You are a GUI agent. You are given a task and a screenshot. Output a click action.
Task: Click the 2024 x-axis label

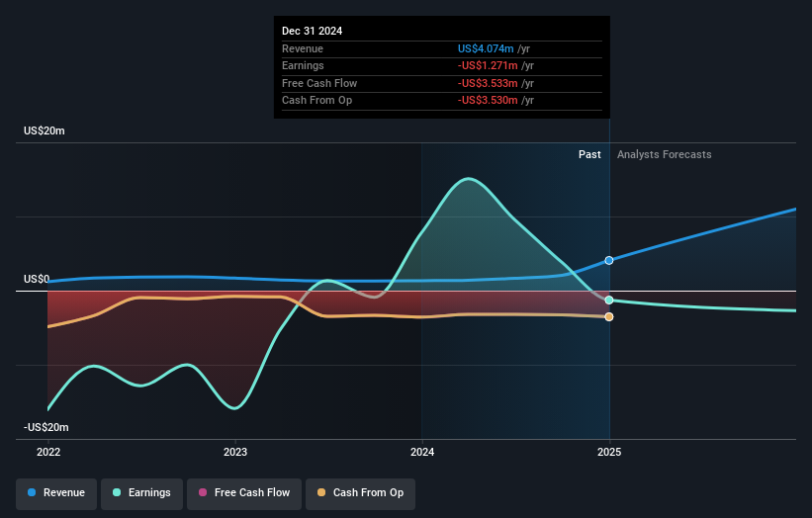[422, 453]
